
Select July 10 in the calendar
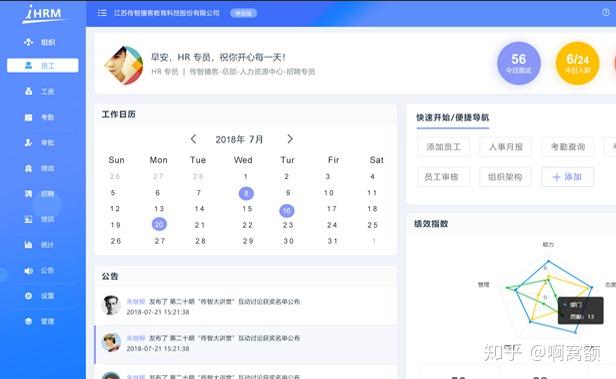point(329,193)
